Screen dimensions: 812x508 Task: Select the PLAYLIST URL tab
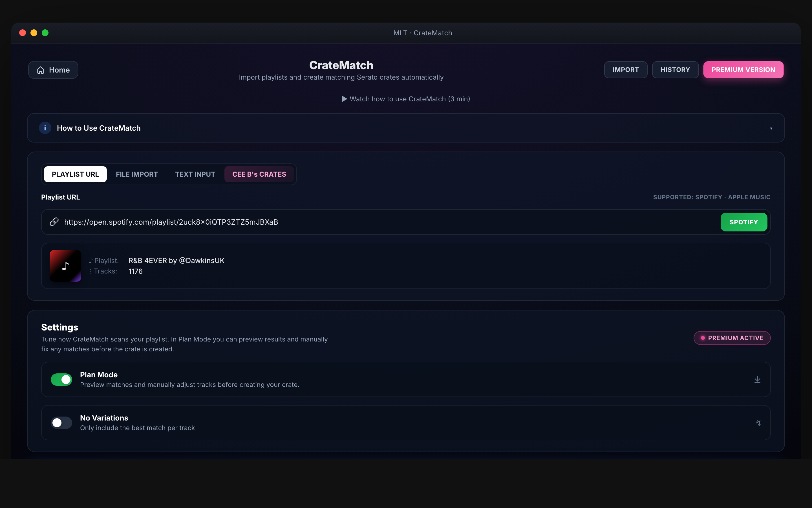[x=75, y=174]
